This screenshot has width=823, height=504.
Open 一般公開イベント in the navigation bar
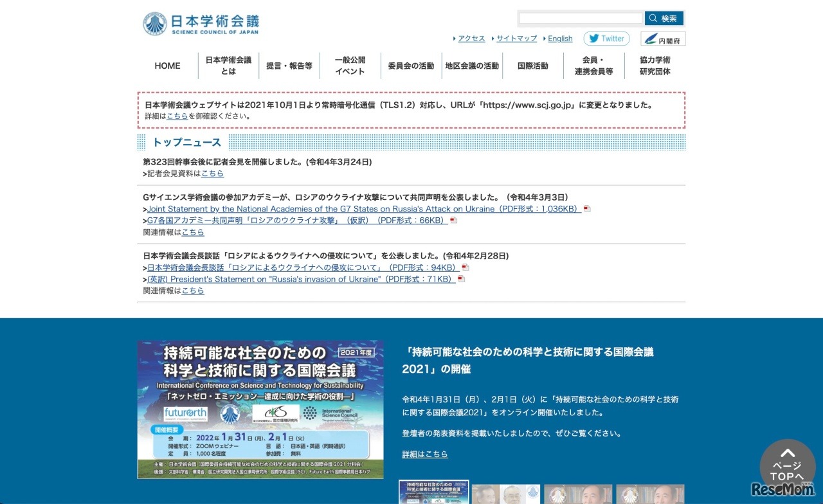click(349, 66)
